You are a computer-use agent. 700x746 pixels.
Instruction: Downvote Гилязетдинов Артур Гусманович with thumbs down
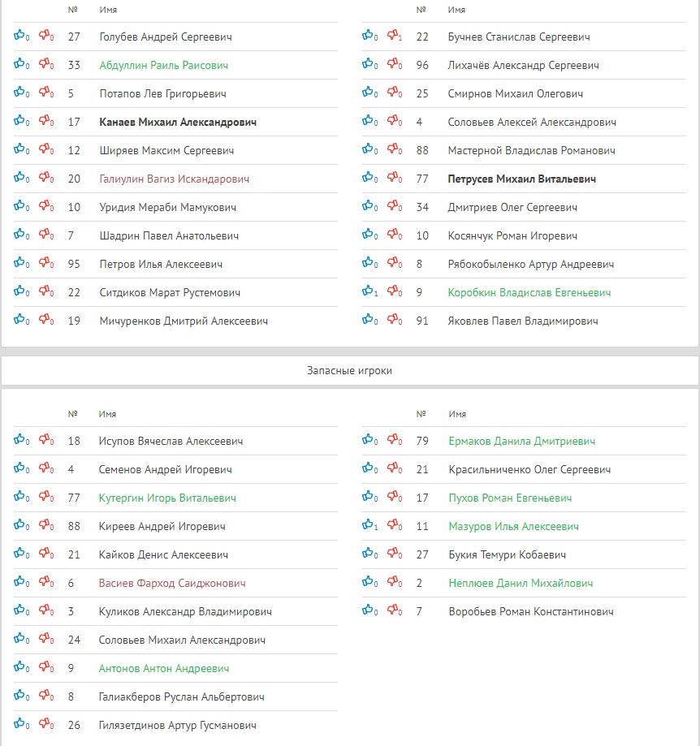click(45, 724)
